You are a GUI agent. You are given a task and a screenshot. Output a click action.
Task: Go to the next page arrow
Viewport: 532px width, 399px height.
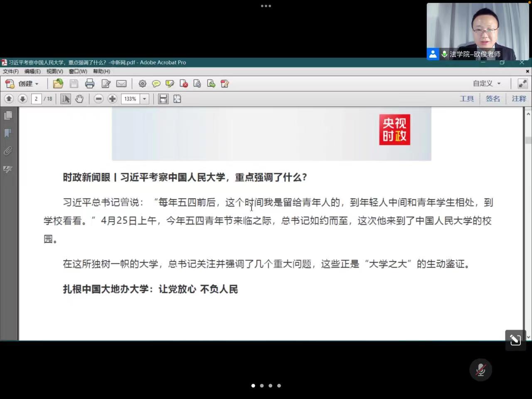coord(23,99)
